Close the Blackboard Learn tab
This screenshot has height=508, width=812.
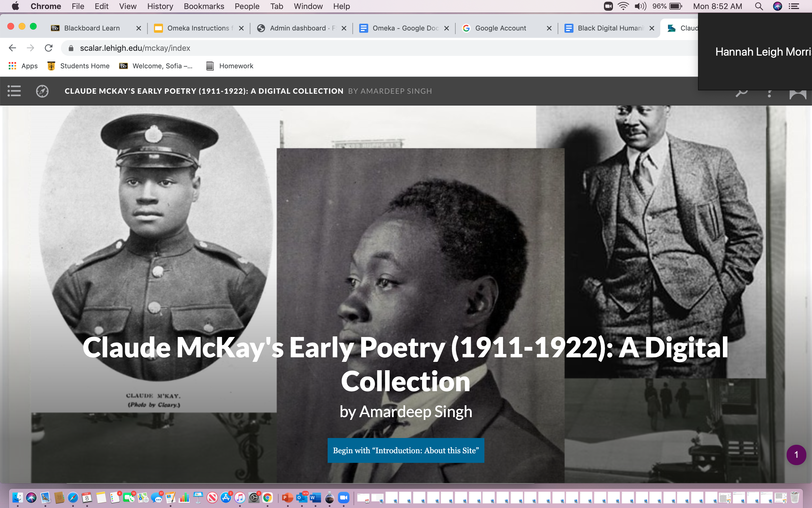pos(139,28)
